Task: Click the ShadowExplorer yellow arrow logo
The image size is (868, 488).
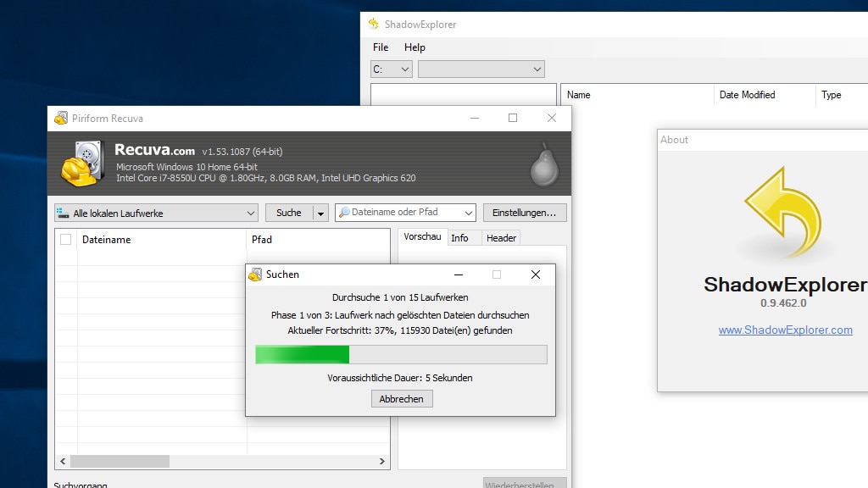Action: (780, 212)
